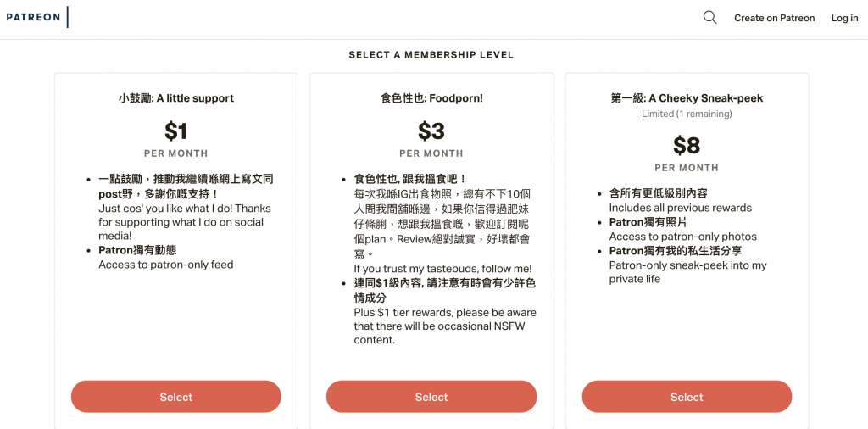Image resolution: width=868 pixels, height=429 pixels.
Task: Click the "Includes all previous rewards" line
Action: [x=680, y=208]
